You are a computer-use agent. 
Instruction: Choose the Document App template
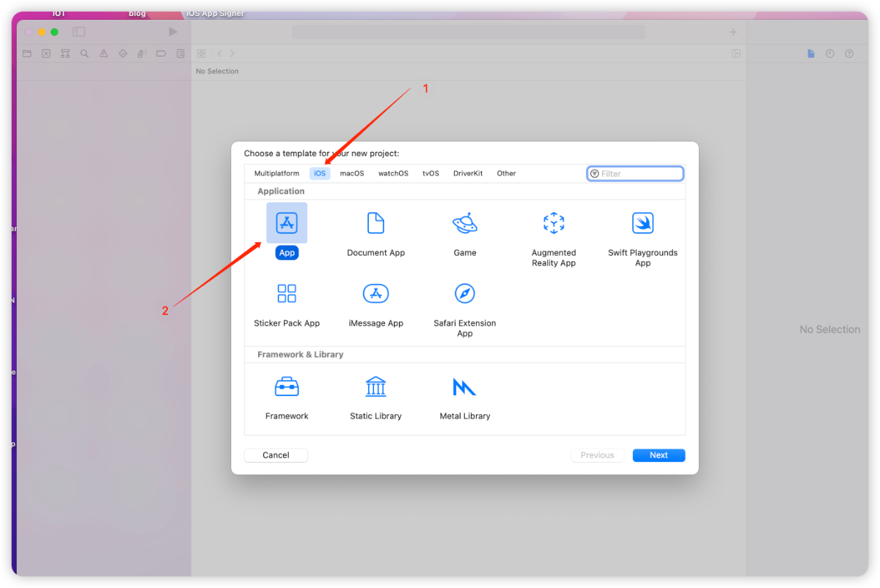point(375,223)
